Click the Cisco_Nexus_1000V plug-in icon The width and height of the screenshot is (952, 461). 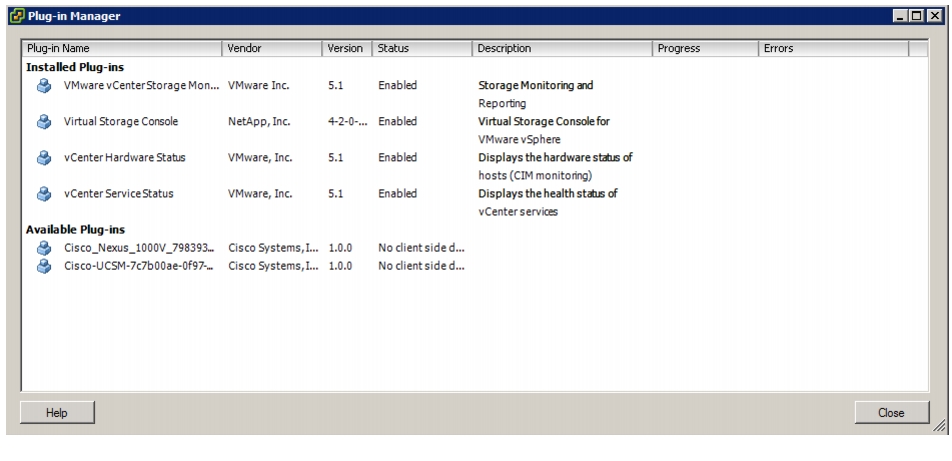(44, 248)
